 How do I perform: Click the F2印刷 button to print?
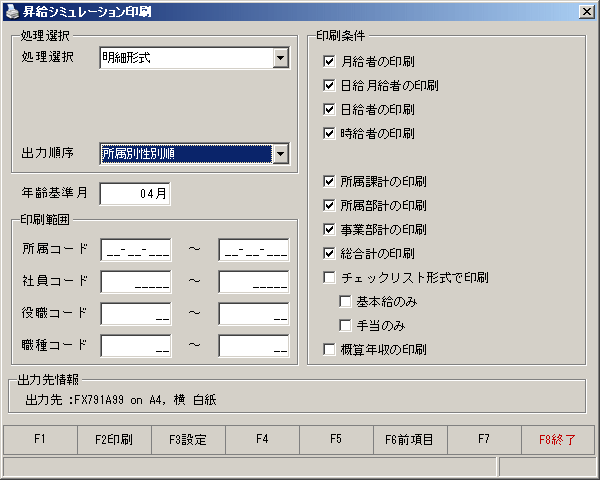coord(114,439)
